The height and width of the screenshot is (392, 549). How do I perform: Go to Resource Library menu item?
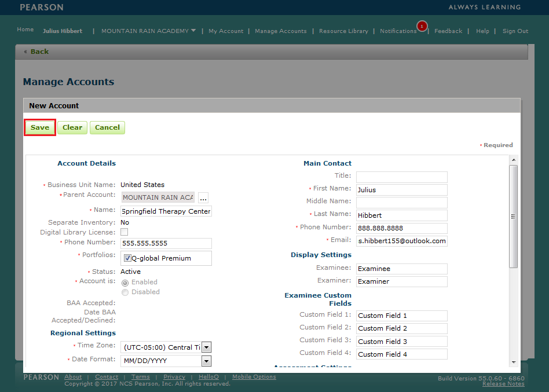pos(343,31)
